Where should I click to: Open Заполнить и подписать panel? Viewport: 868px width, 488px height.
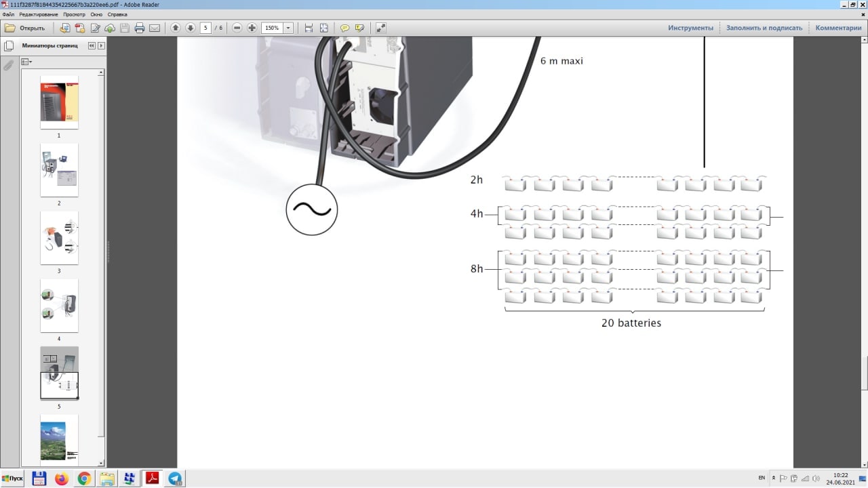point(764,28)
